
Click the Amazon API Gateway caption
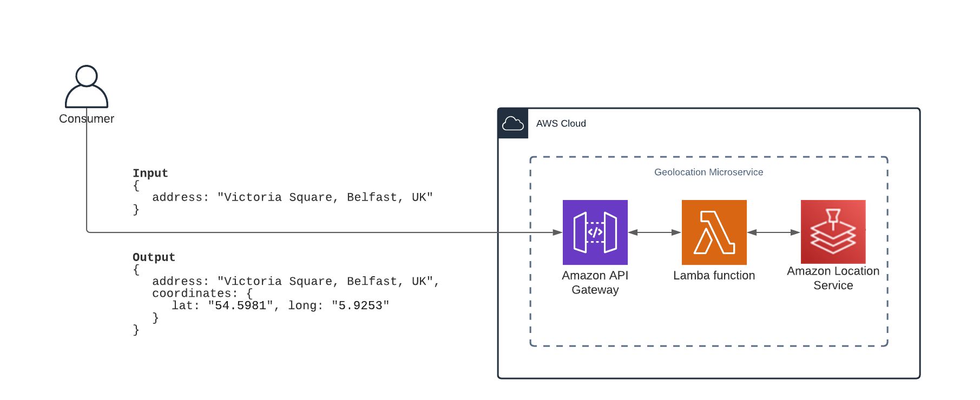point(595,283)
